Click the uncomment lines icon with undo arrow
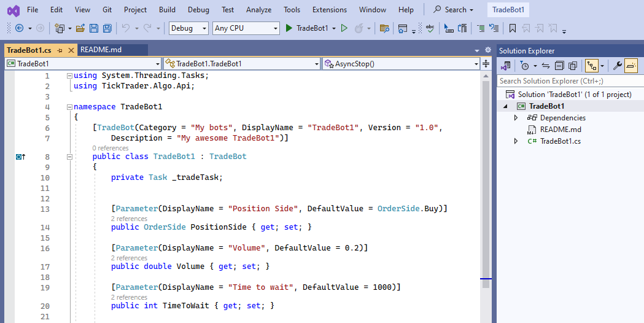 tap(494, 28)
